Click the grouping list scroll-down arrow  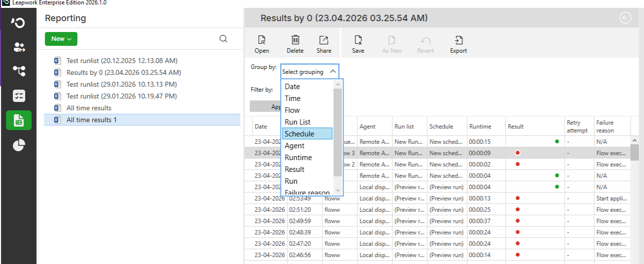[338, 191]
